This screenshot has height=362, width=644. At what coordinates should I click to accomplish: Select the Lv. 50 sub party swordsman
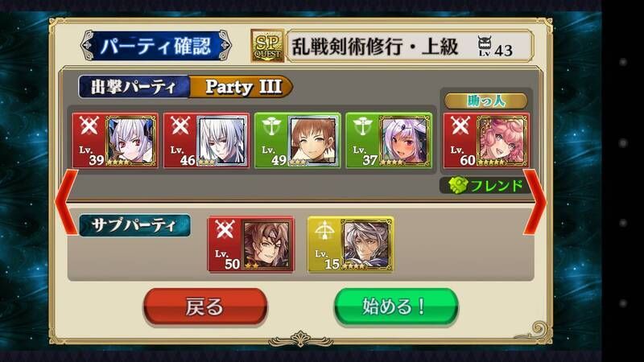tap(251, 245)
